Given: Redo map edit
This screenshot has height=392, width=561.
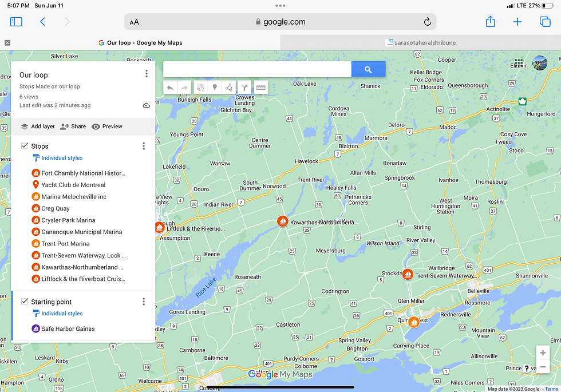Looking at the screenshot, I should pyautogui.click(x=184, y=87).
